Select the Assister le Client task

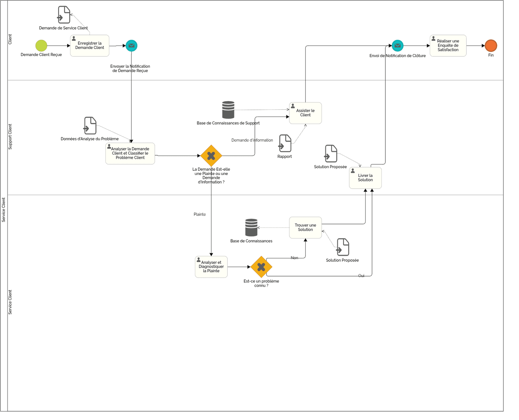coord(305,113)
